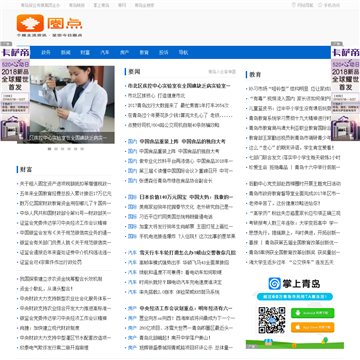Viewport: 360px width, 360px height.
Task: Open the 教育 section heading
Action: 255,74
